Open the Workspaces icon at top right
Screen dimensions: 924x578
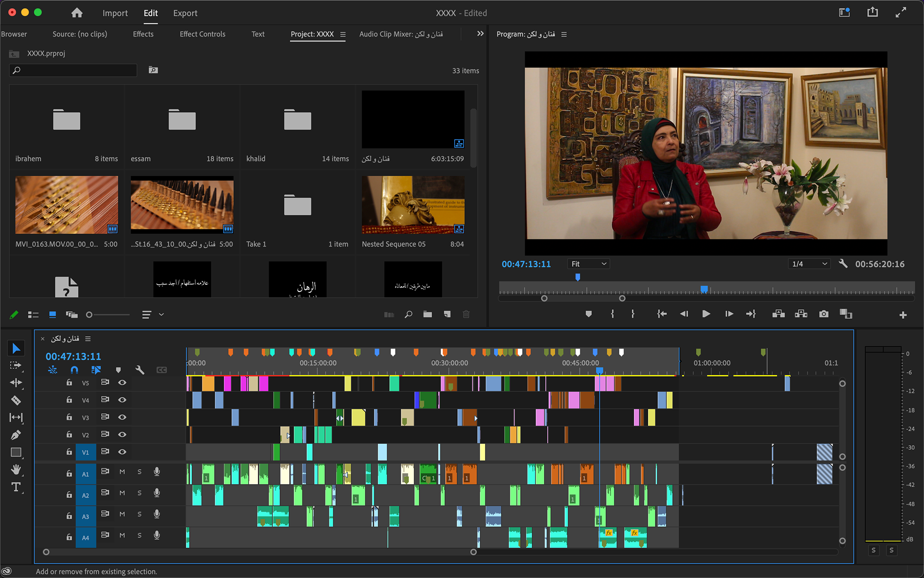845,13
